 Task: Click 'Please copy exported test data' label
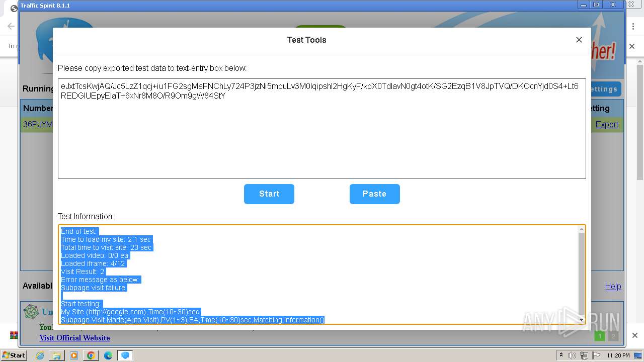coord(152,68)
